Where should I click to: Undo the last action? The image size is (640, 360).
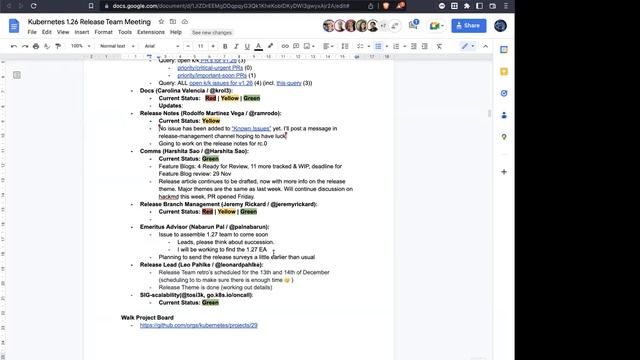[x=14, y=46]
